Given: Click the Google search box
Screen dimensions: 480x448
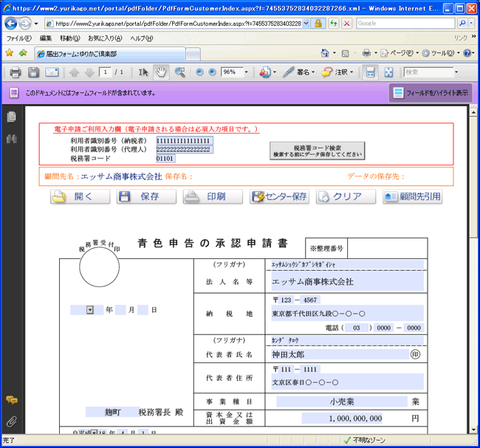Looking at the screenshot, I should (405, 24).
